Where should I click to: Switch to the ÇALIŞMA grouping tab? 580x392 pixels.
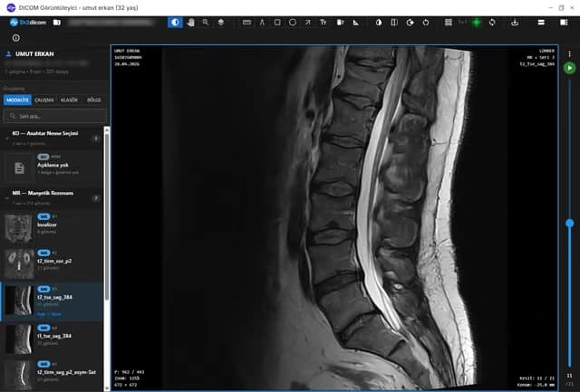pos(44,100)
